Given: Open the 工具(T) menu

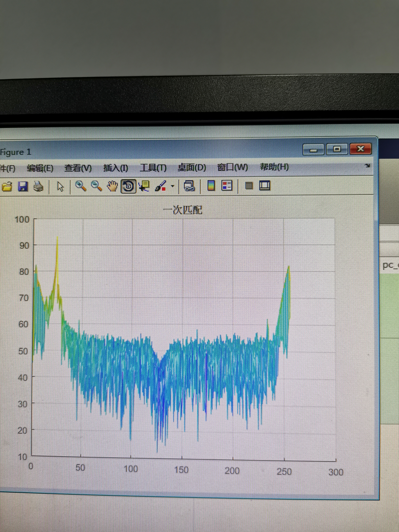Looking at the screenshot, I should coord(153,168).
